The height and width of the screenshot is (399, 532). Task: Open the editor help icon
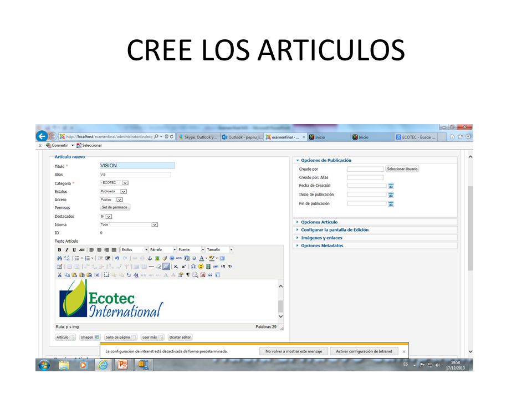(x=172, y=258)
